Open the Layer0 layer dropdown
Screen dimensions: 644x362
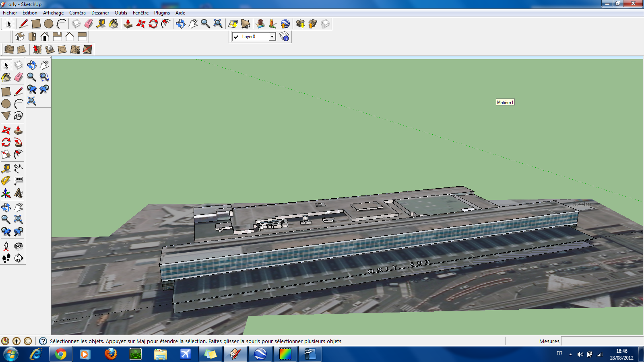click(272, 37)
